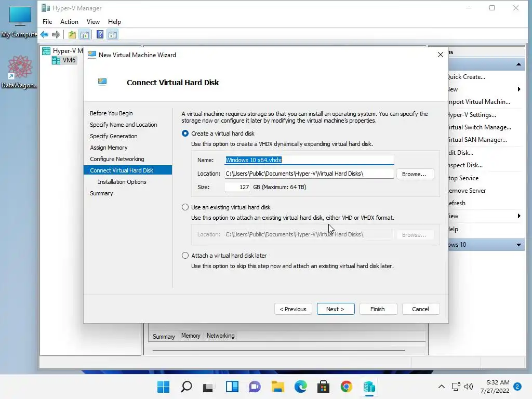Open the notification badge showing 2
This screenshot has height=399, width=532.
coord(517,387)
